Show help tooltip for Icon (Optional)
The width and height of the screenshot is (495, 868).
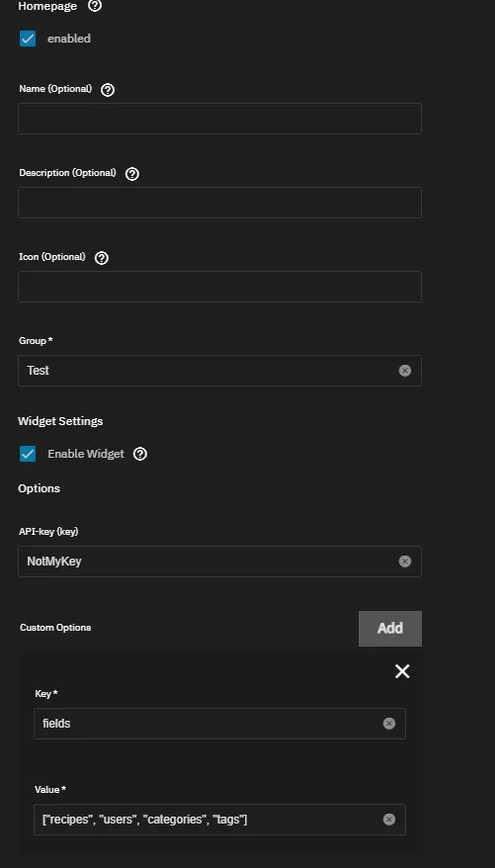coord(102,258)
